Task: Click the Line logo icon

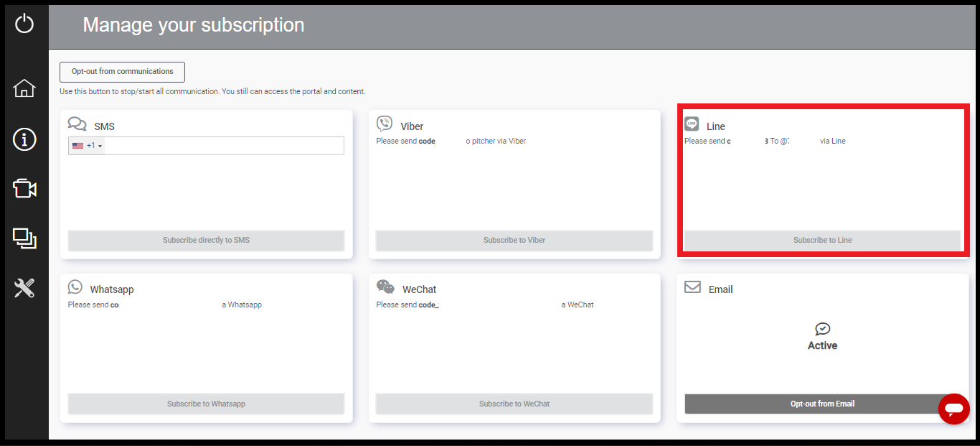Action: coord(692,124)
